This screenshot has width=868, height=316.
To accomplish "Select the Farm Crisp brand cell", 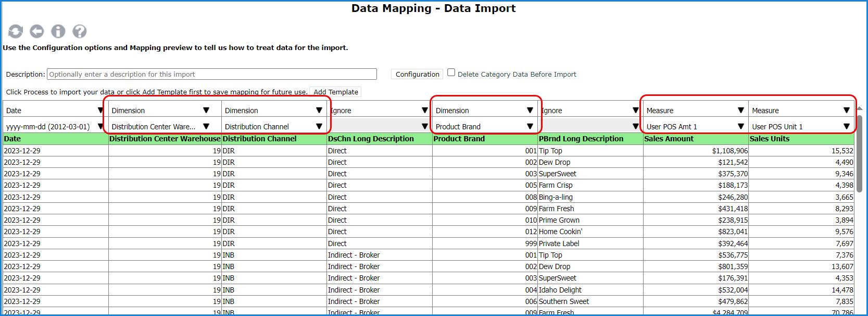I will tap(590, 185).
